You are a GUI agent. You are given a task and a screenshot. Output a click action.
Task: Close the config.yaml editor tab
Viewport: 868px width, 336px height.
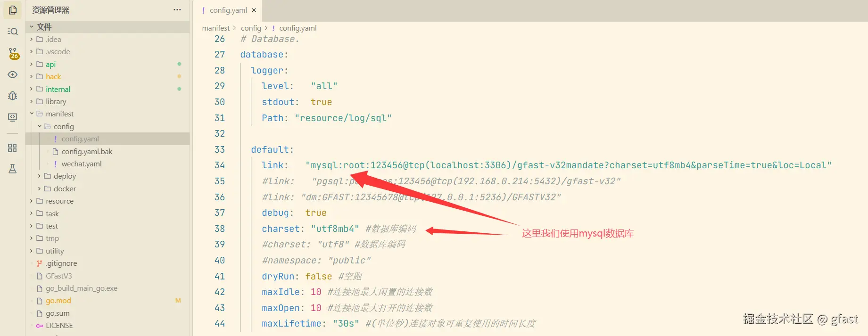click(x=254, y=10)
